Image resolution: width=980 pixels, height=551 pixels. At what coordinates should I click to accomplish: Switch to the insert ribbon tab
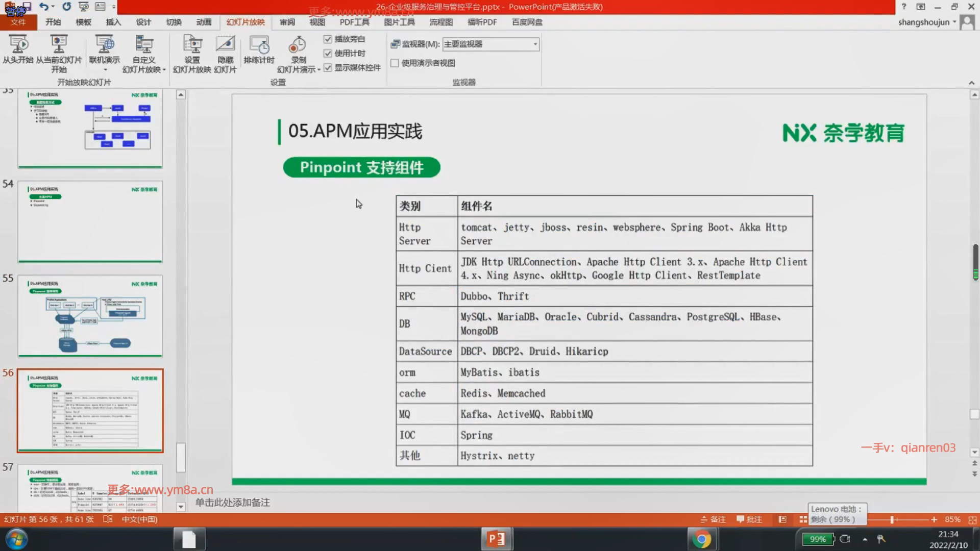(113, 22)
